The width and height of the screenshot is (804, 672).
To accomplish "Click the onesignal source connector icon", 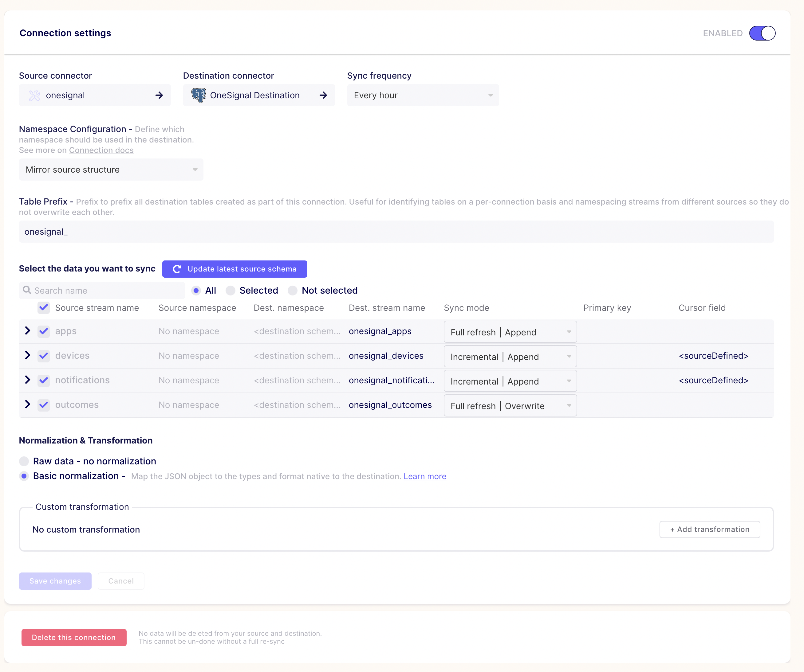I will point(34,95).
